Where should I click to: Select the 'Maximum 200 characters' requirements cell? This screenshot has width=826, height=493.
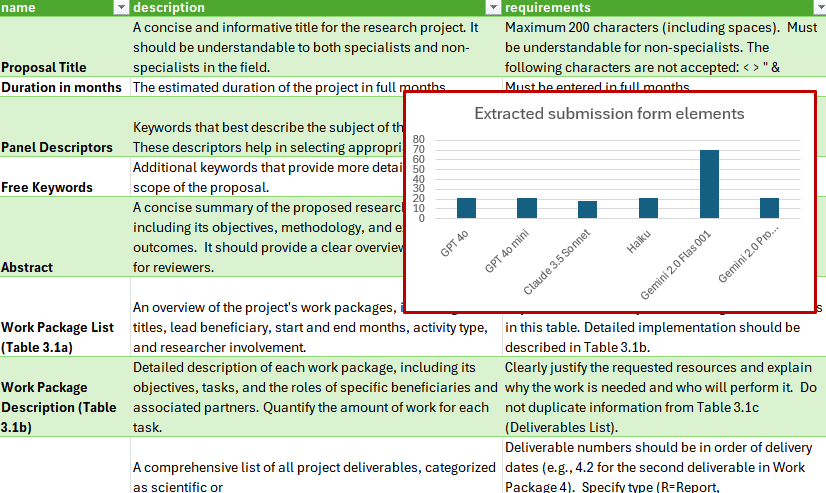click(x=664, y=46)
